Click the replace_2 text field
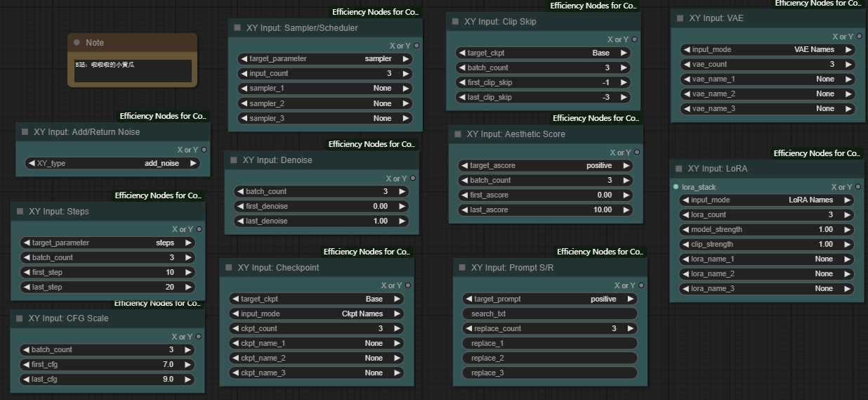 click(x=550, y=358)
